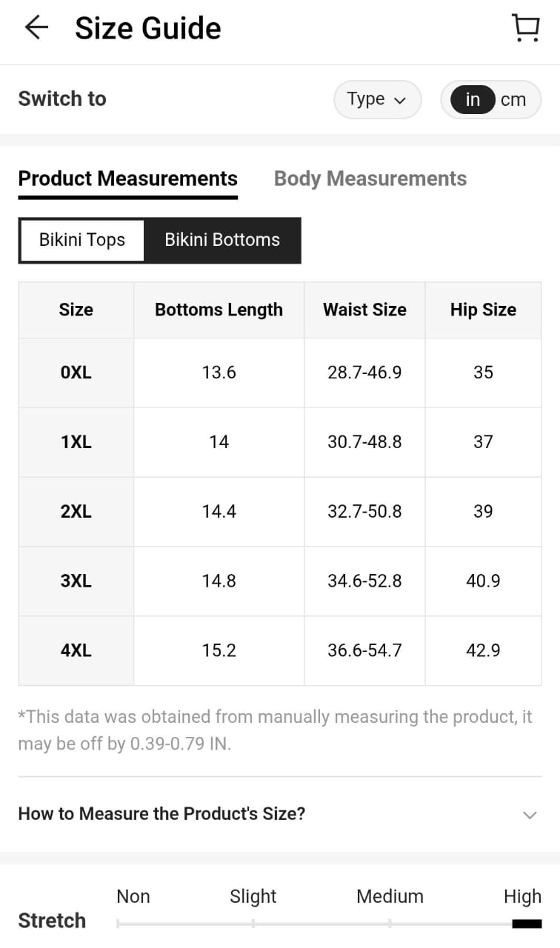Click the Waist Size column header

(x=364, y=310)
